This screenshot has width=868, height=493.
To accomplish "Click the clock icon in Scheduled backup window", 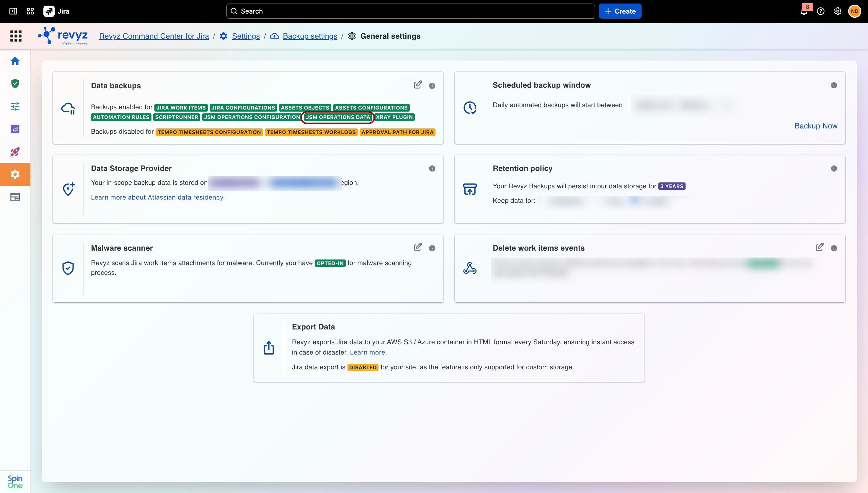I will tap(470, 108).
